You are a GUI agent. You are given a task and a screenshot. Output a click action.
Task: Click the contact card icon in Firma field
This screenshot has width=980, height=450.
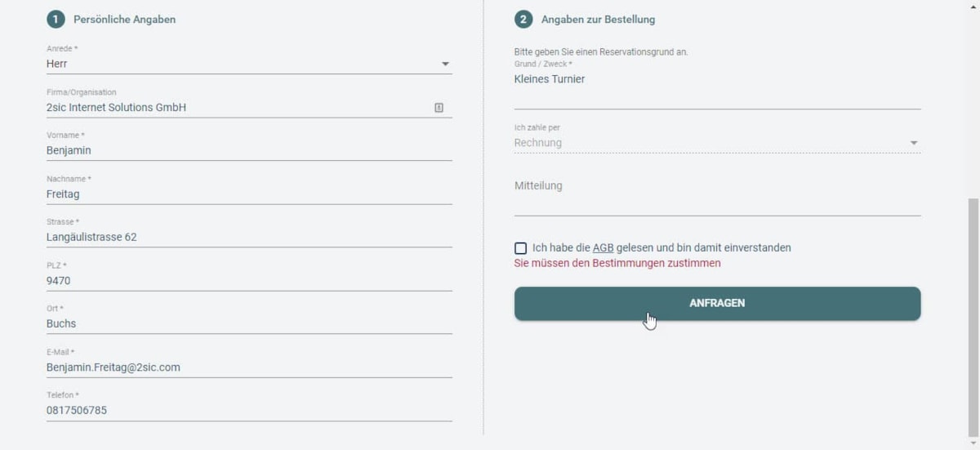pyautogui.click(x=439, y=108)
